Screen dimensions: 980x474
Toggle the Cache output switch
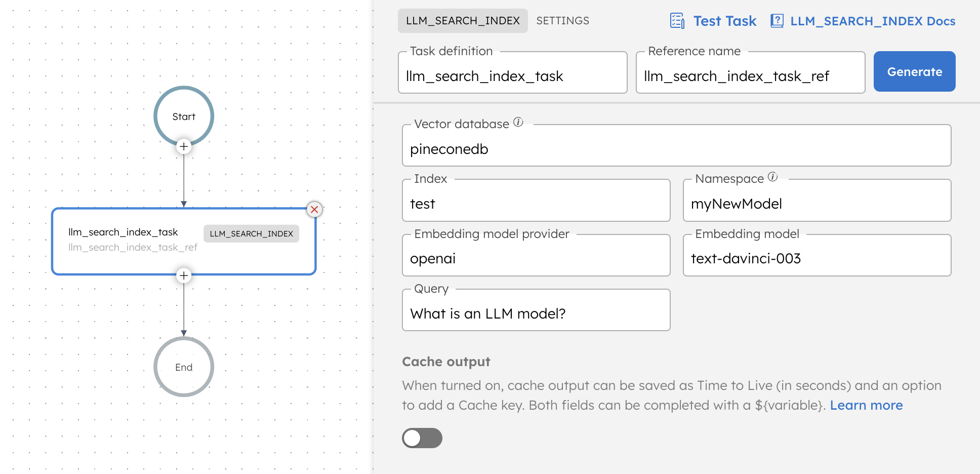pyautogui.click(x=422, y=438)
